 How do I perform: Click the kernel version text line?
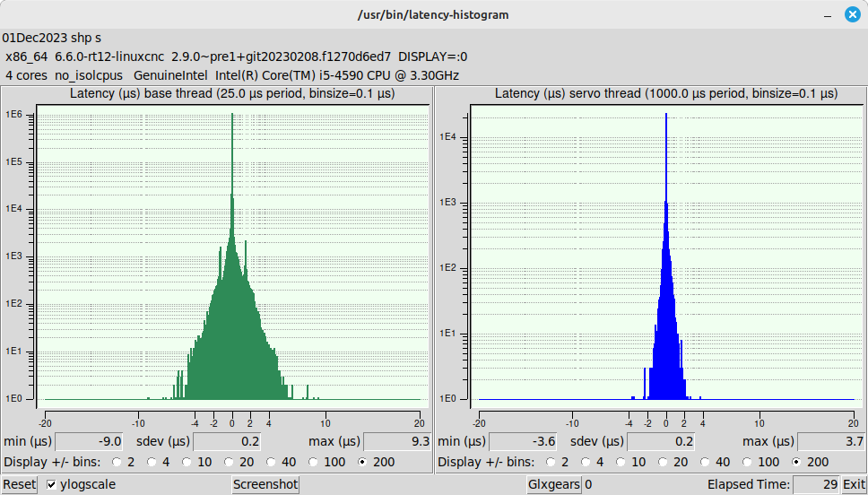click(x=237, y=56)
